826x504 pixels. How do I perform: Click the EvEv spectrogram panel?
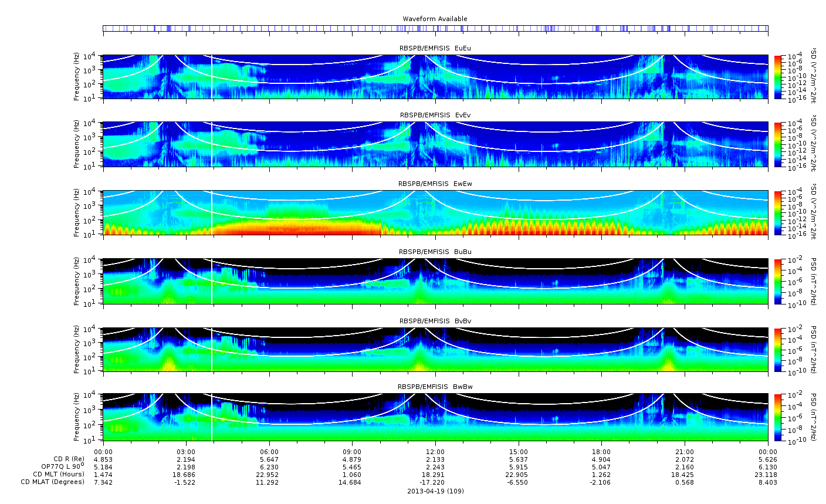[435, 144]
